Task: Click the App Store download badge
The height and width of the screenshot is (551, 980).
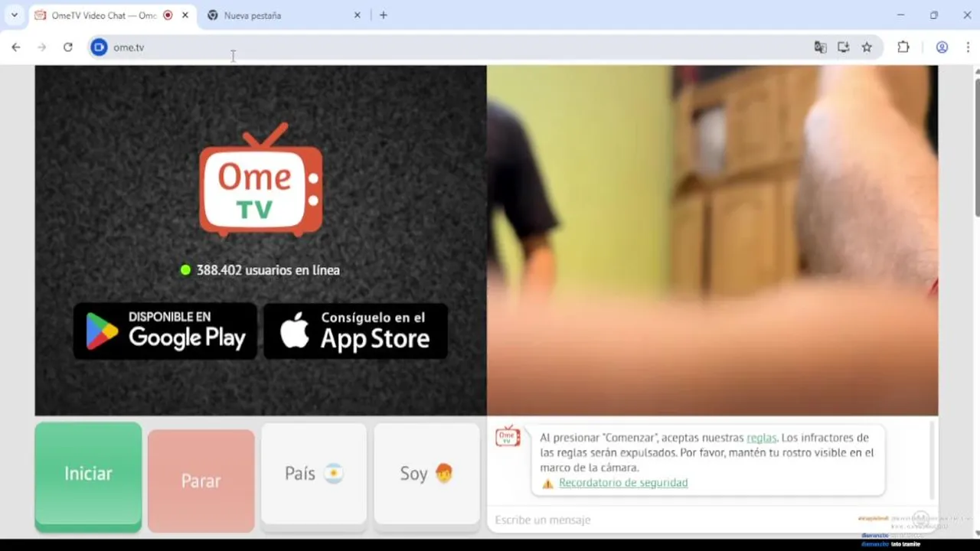Action: [x=356, y=331]
